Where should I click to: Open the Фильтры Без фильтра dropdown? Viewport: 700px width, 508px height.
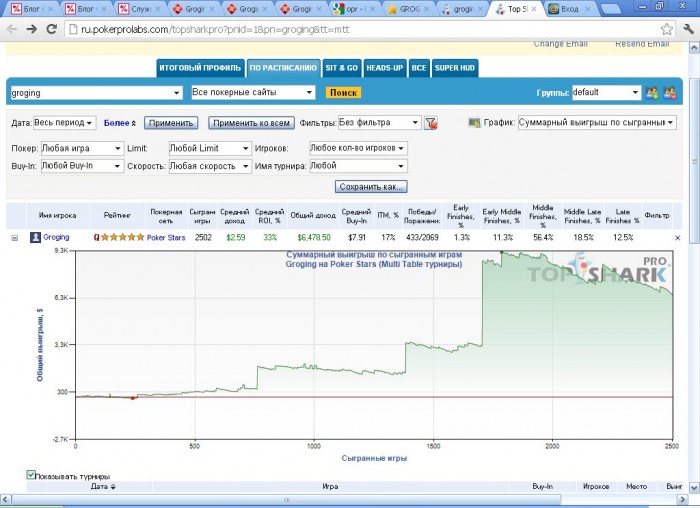379,122
